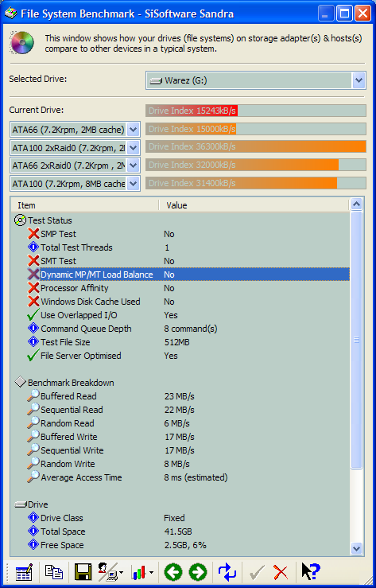Save results with the floppy disk icon
The image size is (376, 588).
(x=83, y=572)
